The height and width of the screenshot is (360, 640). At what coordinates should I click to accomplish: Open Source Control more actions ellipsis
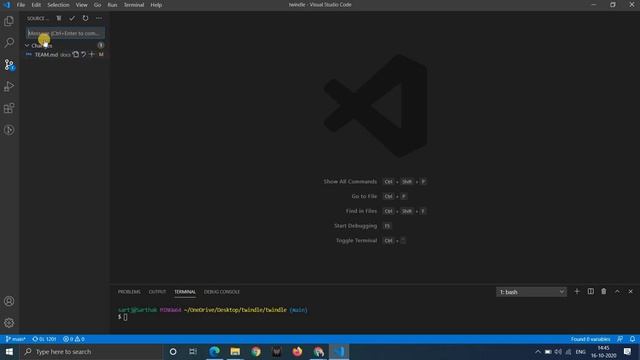click(99, 18)
